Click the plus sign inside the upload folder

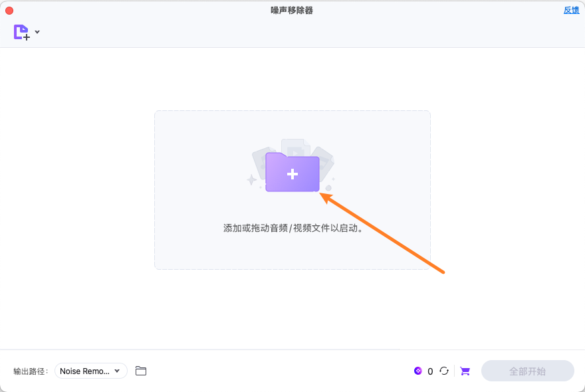point(292,173)
